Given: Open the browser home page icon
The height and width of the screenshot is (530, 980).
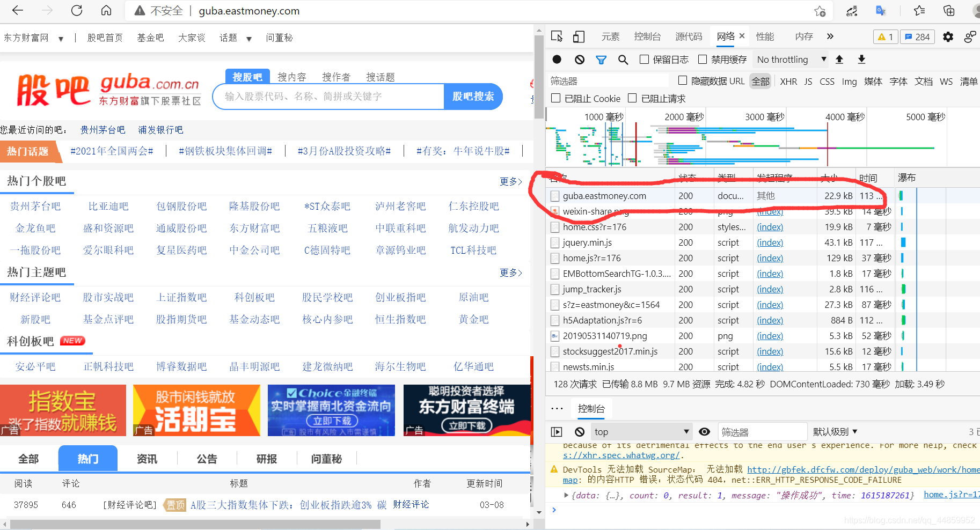Looking at the screenshot, I should pyautogui.click(x=106, y=10).
